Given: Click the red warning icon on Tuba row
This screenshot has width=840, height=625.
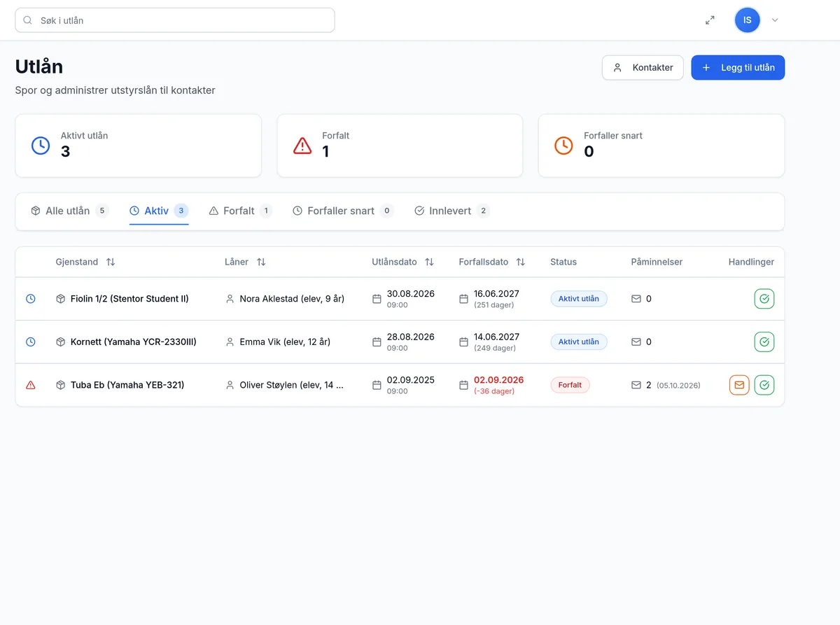Looking at the screenshot, I should pos(31,385).
